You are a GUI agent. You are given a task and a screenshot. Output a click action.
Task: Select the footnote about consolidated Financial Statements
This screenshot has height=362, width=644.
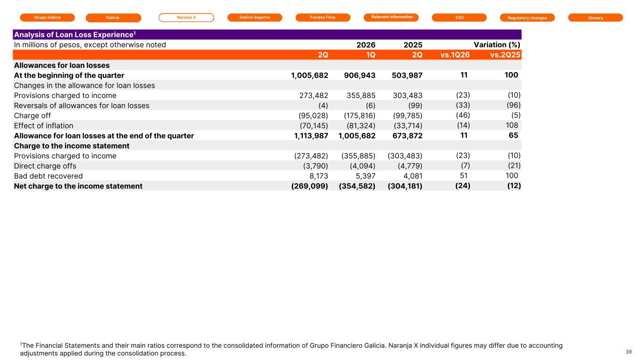point(291,349)
